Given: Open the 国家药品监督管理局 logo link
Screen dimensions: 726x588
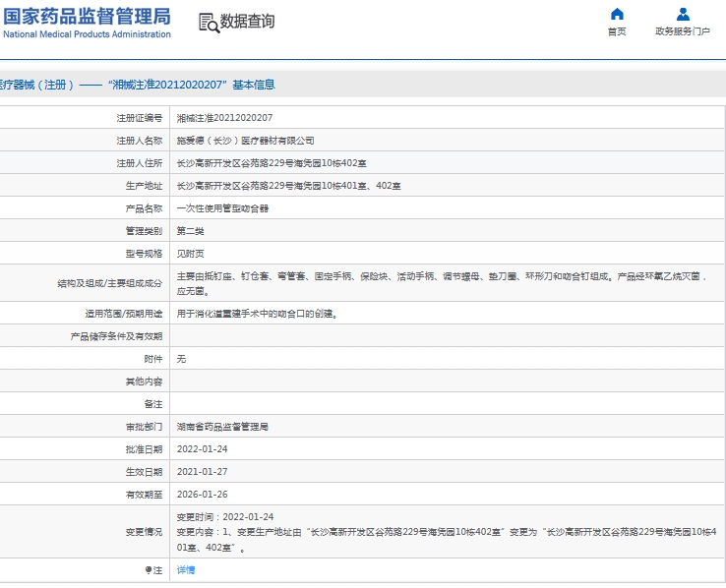Looking at the screenshot, I should tap(87, 23).
